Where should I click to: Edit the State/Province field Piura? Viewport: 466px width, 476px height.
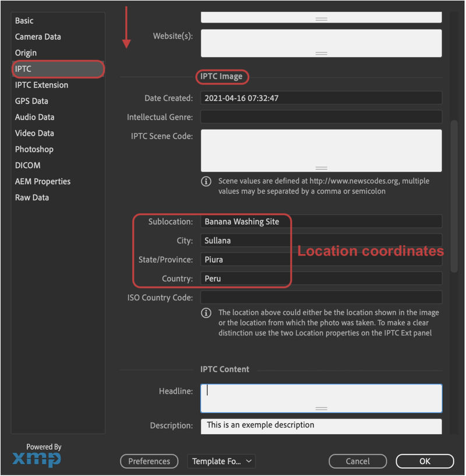321,259
